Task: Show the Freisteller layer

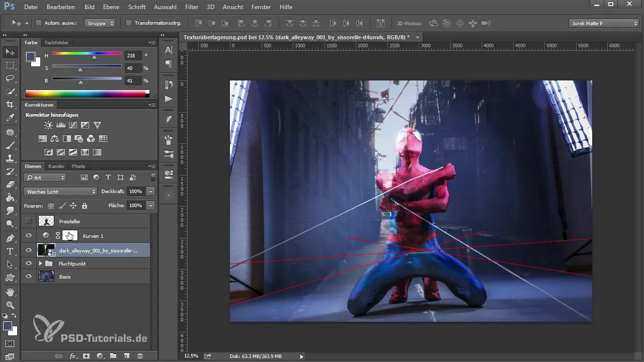Action: [x=29, y=221]
